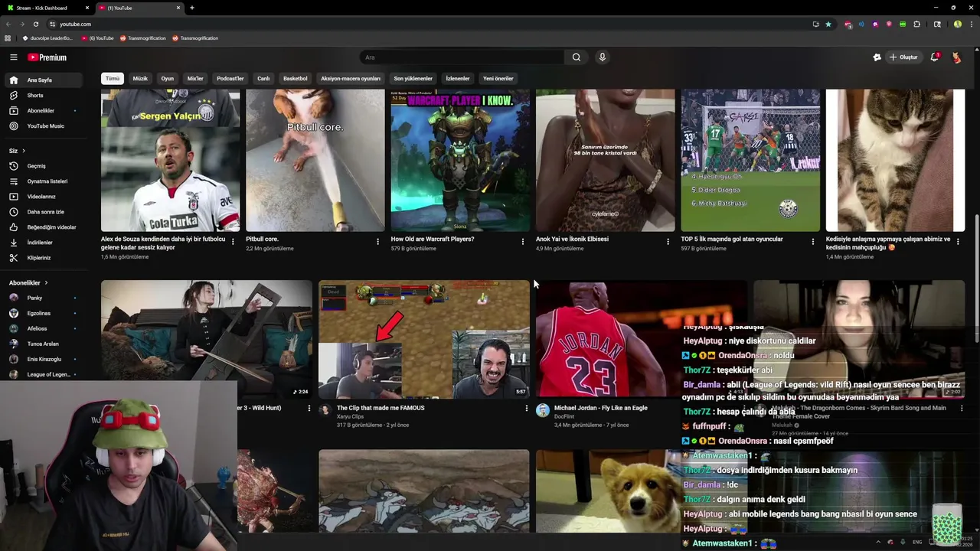Click the search magnifier button
980x551 pixels.
point(577,57)
